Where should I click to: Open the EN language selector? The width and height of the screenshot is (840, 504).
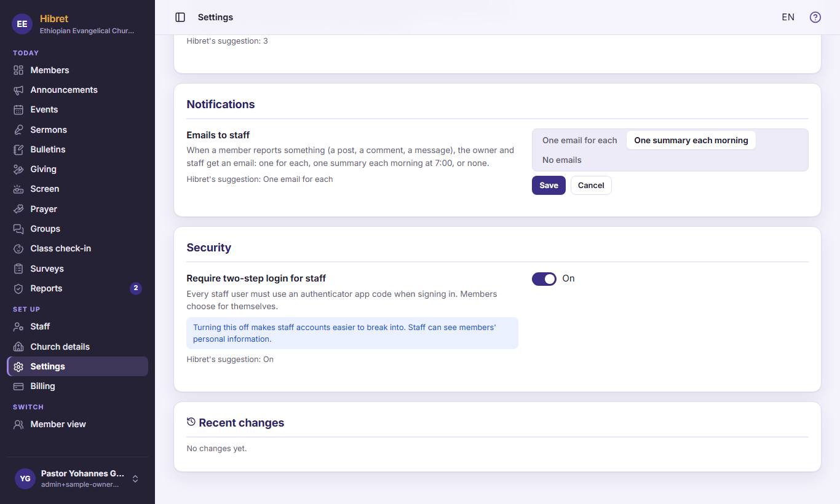click(x=788, y=17)
